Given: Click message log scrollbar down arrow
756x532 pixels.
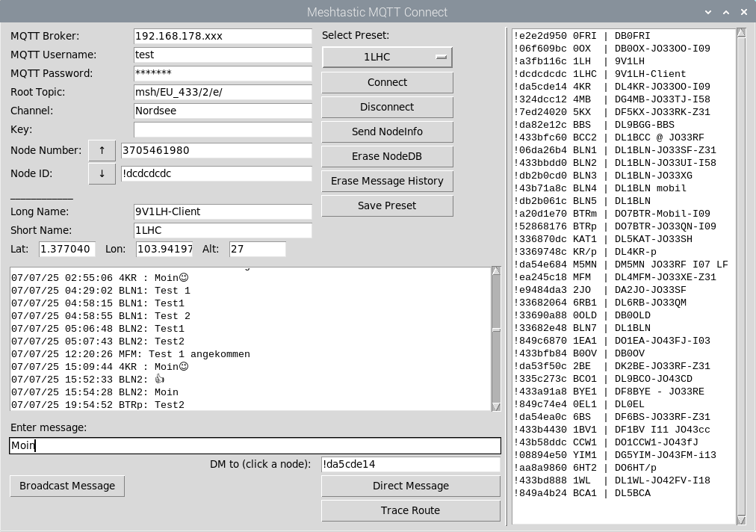Looking at the screenshot, I should [x=496, y=406].
